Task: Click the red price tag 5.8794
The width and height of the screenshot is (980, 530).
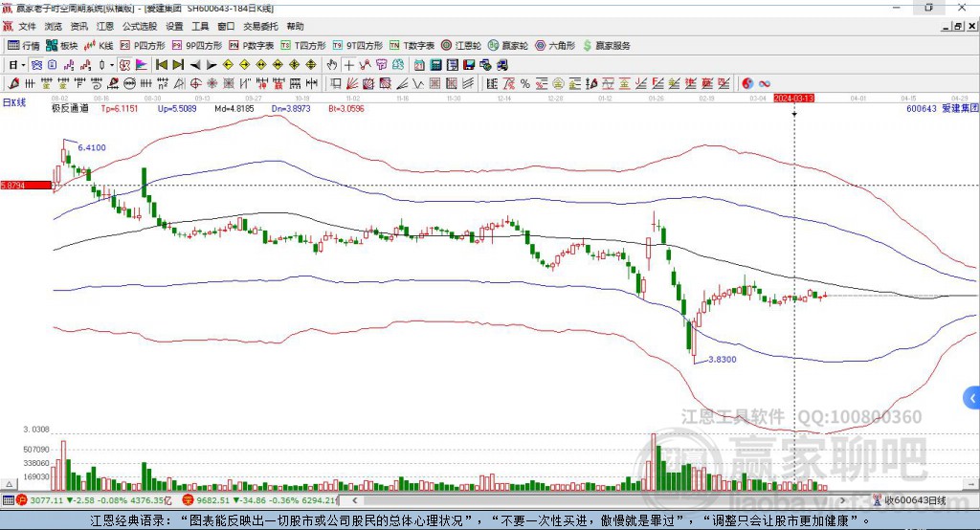Action: (26, 185)
